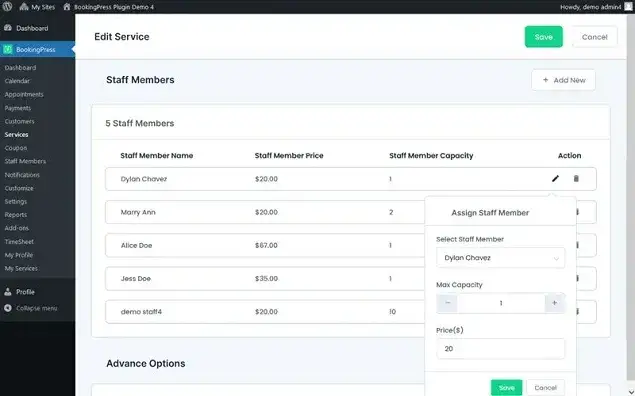The height and width of the screenshot is (396, 635).
Task: Open BookingPress Plugin Demo 4 site link
Action: point(109,7)
